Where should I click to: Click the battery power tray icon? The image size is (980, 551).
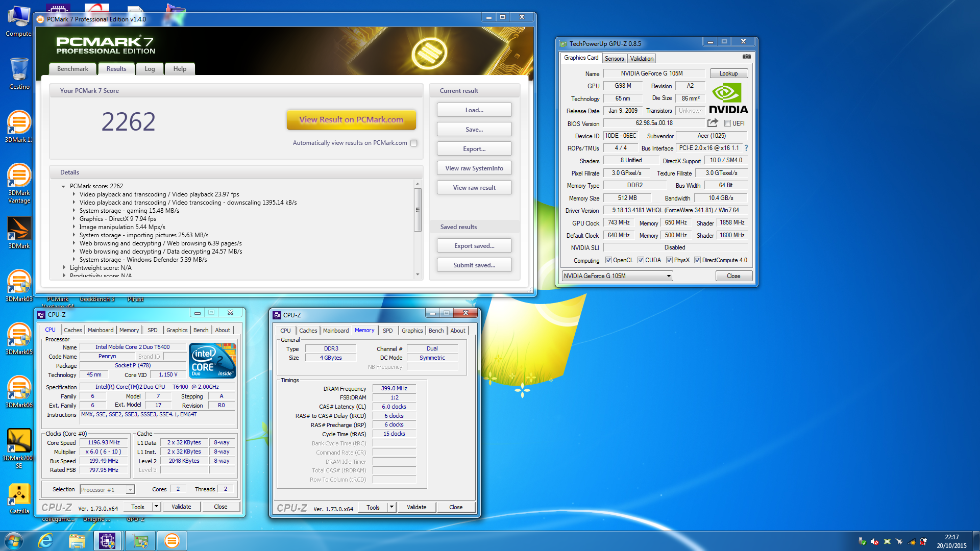pyautogui.click(x=923, y=541)
